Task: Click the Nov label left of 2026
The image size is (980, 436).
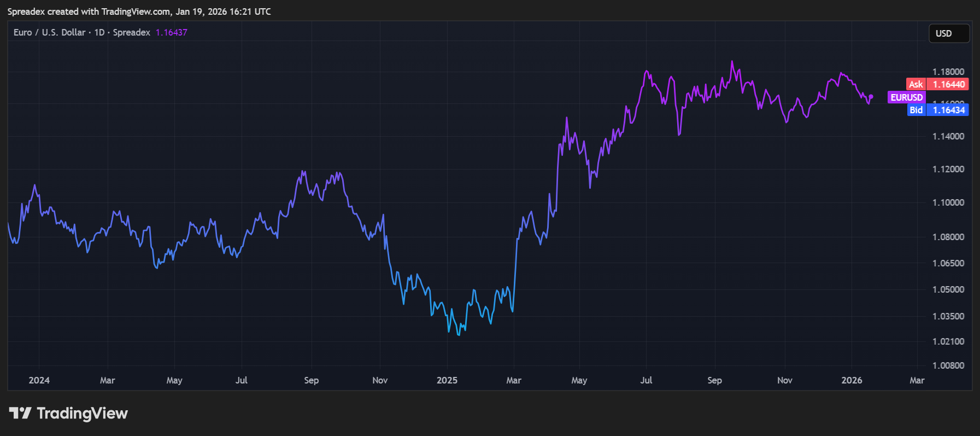Action: pyautogui.click(x=785, y=380)
